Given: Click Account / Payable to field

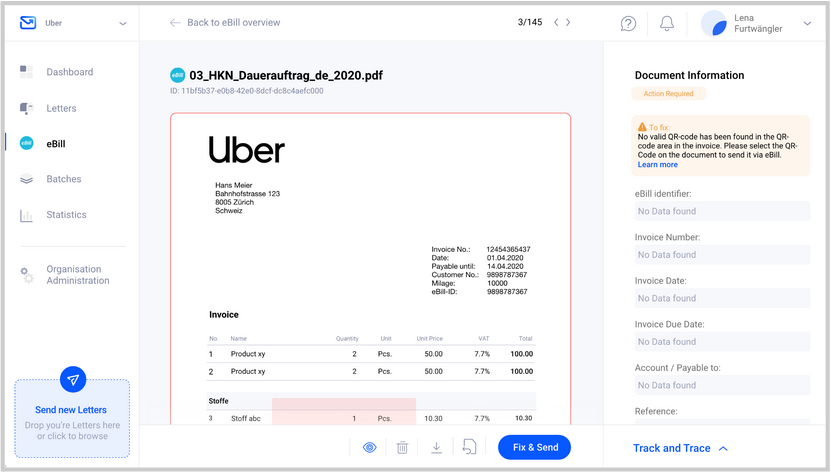Looking at the screenshot, I should (722, 385).
